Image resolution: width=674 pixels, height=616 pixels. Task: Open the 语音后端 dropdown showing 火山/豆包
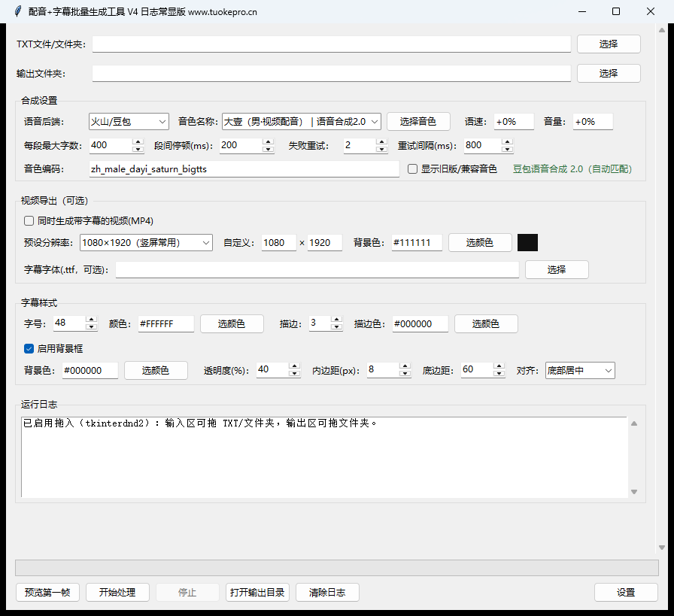click(129, 122)
